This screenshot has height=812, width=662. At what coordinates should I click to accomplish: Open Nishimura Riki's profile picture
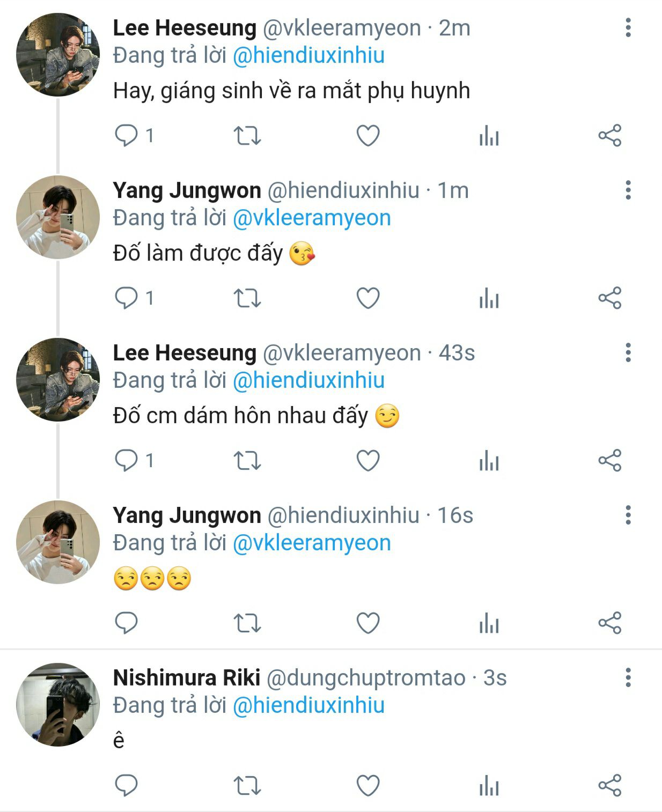58,705
